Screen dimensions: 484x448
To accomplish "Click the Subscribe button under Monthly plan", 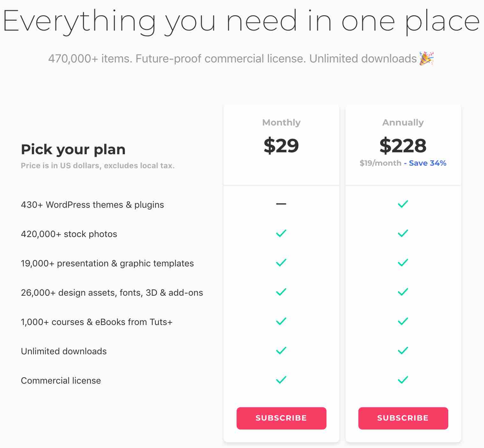I will 281,418.
